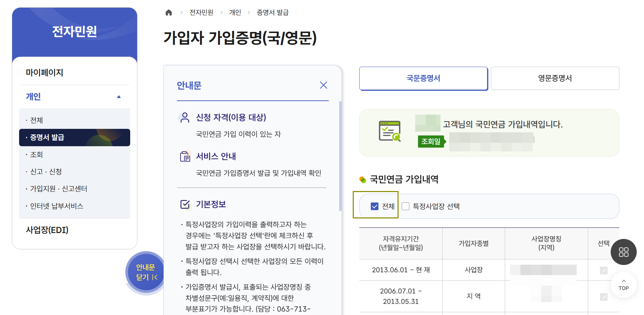The image size is (644, 315).
Task: Open the floating quick menu grid icon
Action: pos(624,252)
